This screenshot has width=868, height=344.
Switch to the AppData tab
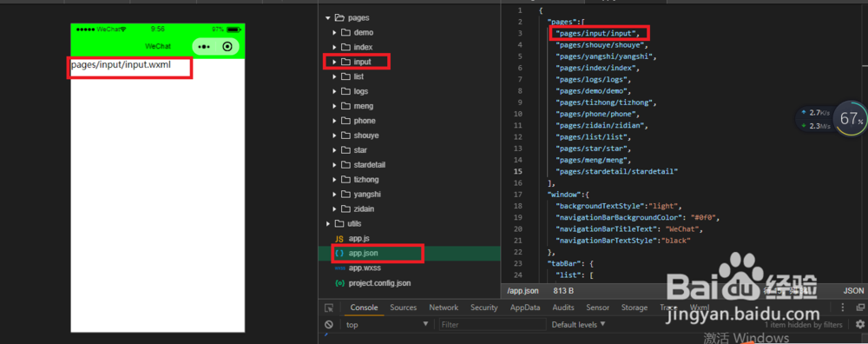(525, 308)
